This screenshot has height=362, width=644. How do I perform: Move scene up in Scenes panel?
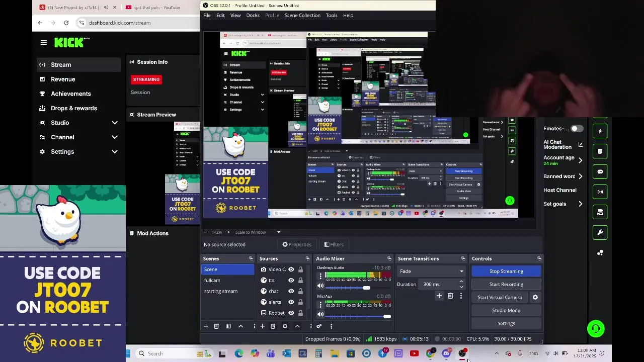240,326
